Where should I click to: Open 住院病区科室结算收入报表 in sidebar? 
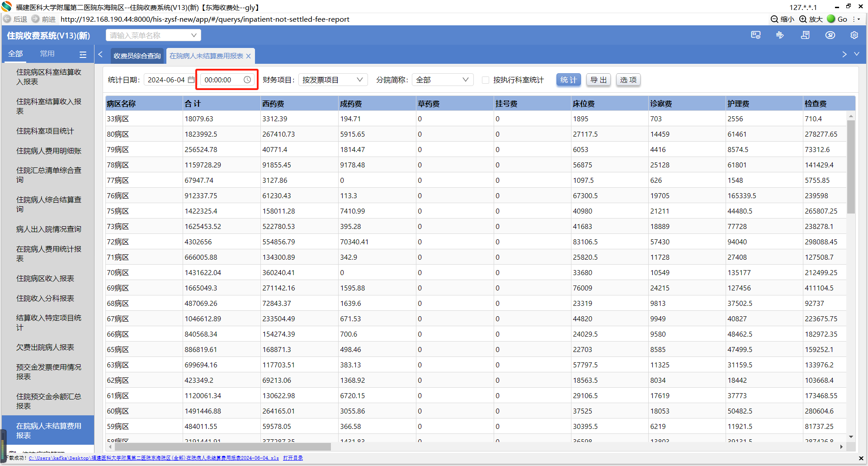pyautogui.click(x=49, y=77)
